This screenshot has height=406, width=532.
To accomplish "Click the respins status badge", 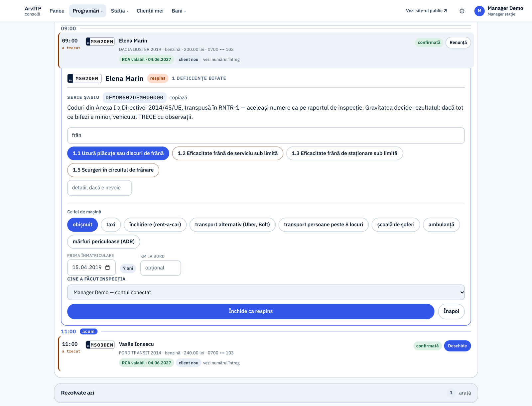I will click(158, 78).
